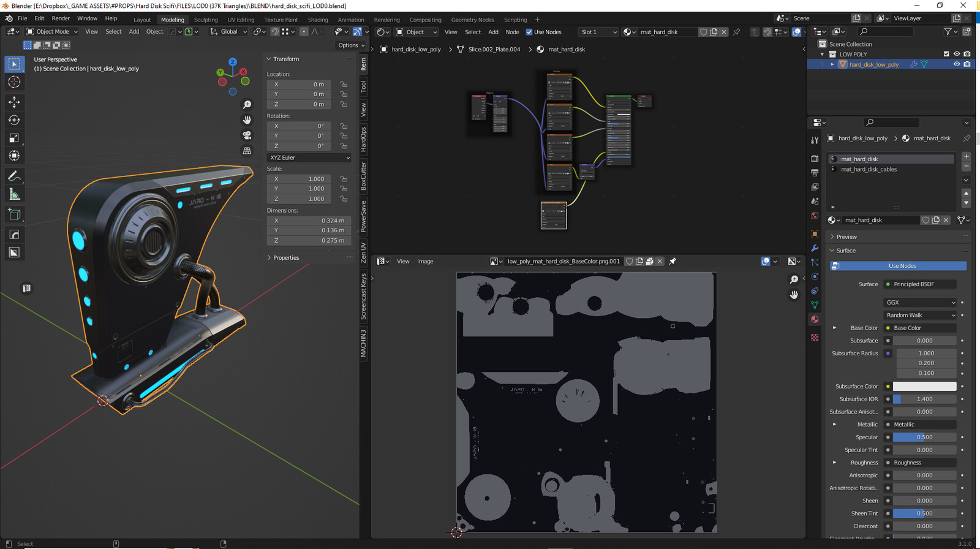Toggle lock on Rotation Z
The width and height of the screenshot is (980, 549).
tap(344, 146)
